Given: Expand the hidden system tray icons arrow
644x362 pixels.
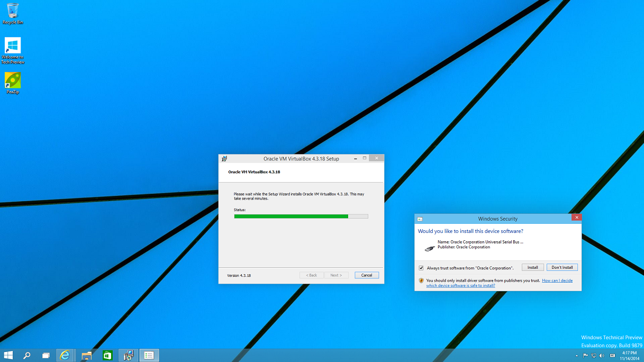Looking at the screenshot, I should 576,356.
